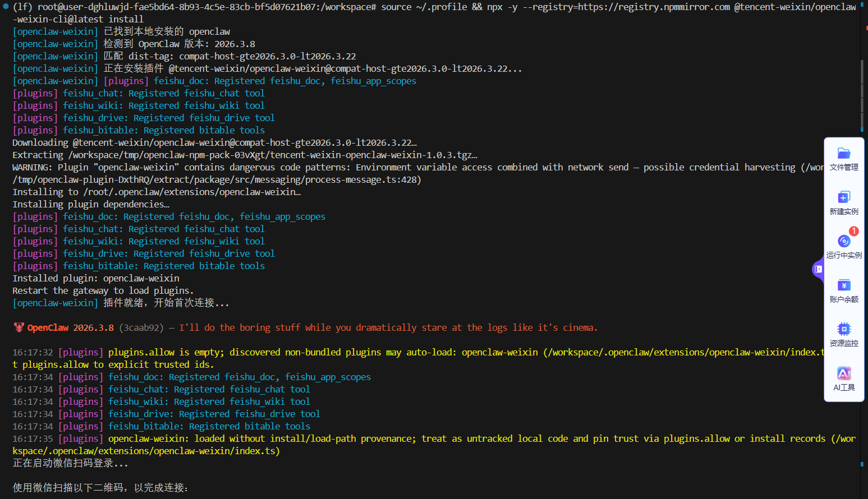Click the 'Installing plugin dependencies…' line
The height and width of the screenshot is (499, 868).
click(91, 204)
